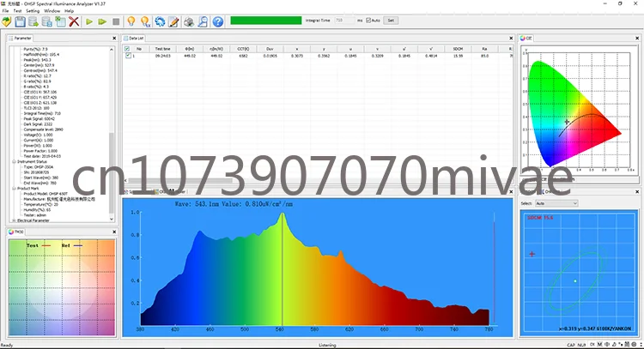Click the light bulb with X icon

click(x=145, y=21)
